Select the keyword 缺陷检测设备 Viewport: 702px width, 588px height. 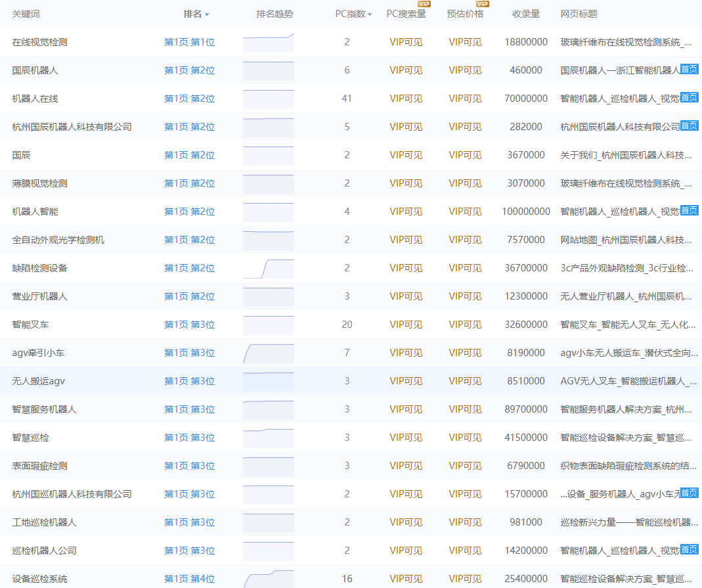(40, 268)
